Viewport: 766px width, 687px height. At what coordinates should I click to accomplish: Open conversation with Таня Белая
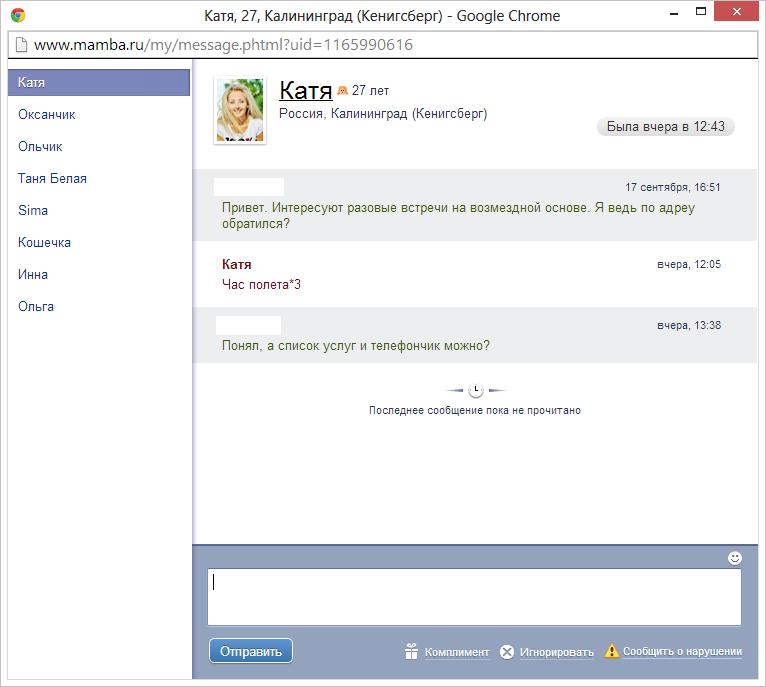click(52, 178)
